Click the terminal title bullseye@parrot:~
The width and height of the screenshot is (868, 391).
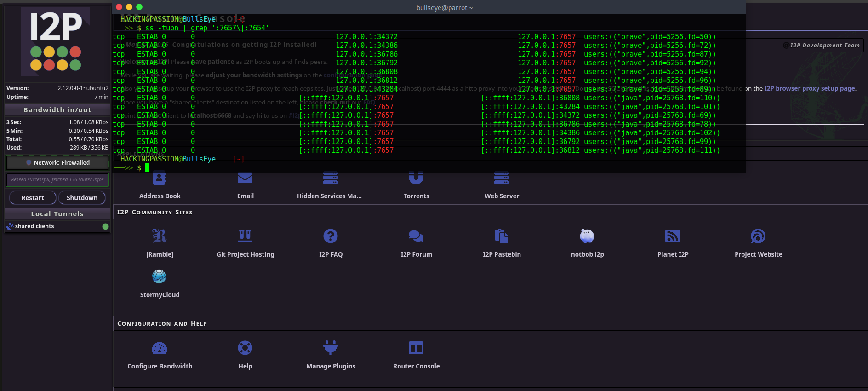445,8
